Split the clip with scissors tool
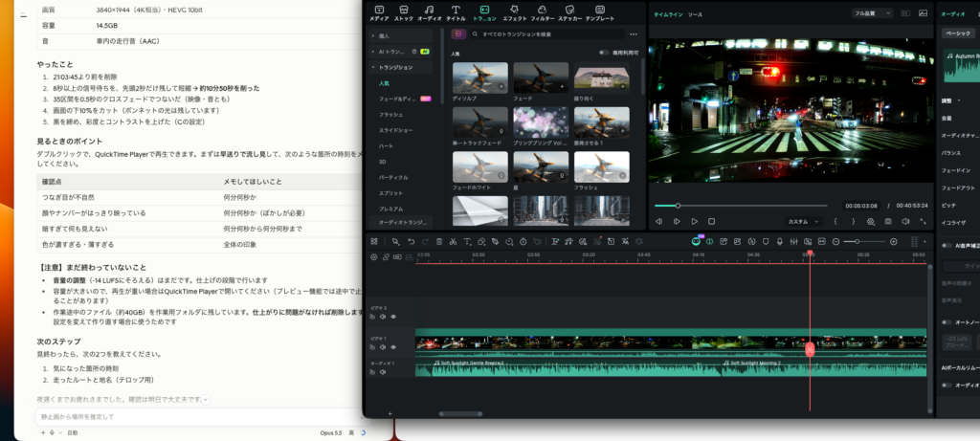 coord(453,242)
